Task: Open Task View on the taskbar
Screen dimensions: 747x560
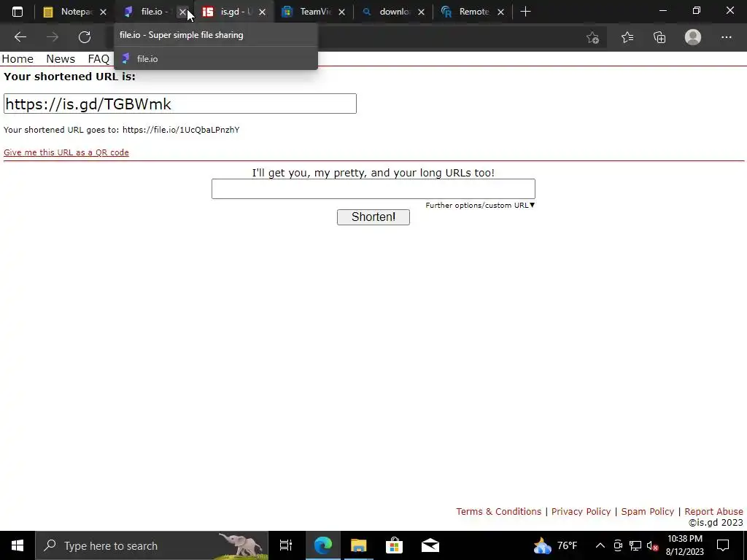Action: tap(286, 545)
